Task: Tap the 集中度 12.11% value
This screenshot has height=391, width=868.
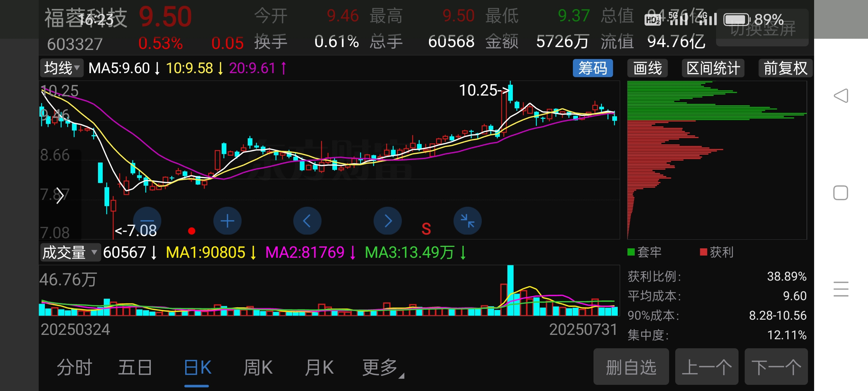Action: click(x=787, y=335)
